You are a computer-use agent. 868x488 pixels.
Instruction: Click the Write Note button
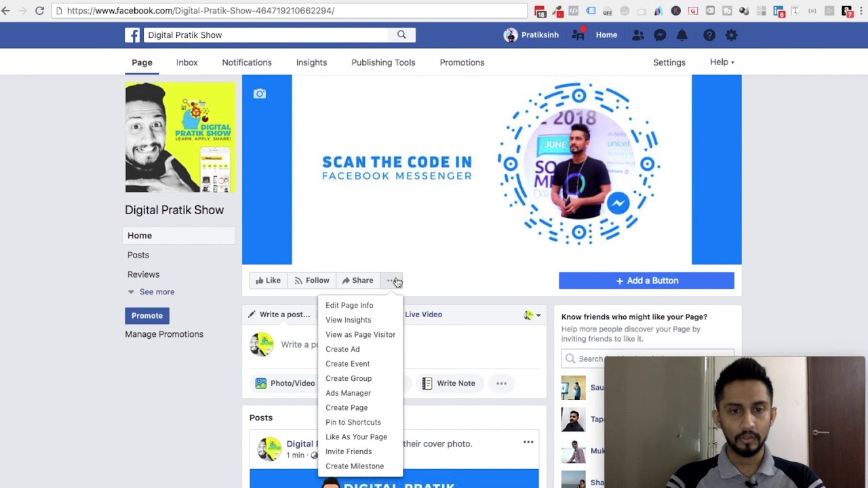[x=448, y=384]
